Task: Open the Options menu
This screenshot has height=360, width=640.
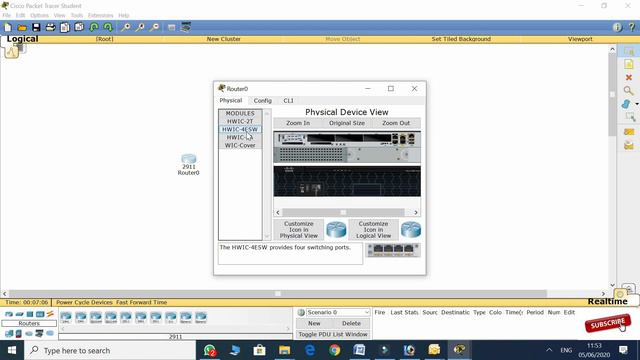Action: click(x=39, y=15)
